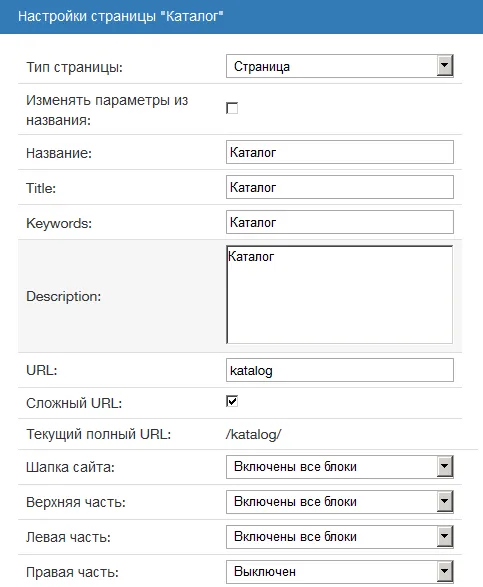Open the Шапка сайта dropdown
The width and height of the screenshot is (483, 587).
click(340, 467)
